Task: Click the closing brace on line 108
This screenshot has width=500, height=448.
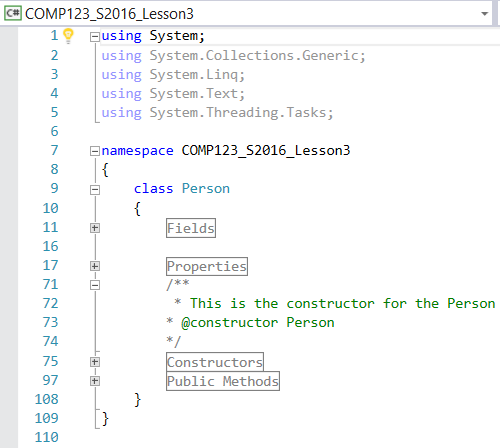Action: [137, 400]
